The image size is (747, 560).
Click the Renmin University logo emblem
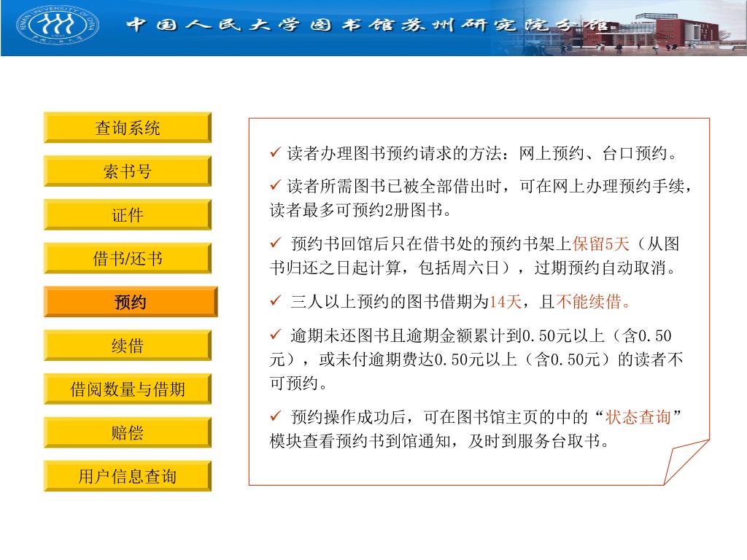coord(58,24)
